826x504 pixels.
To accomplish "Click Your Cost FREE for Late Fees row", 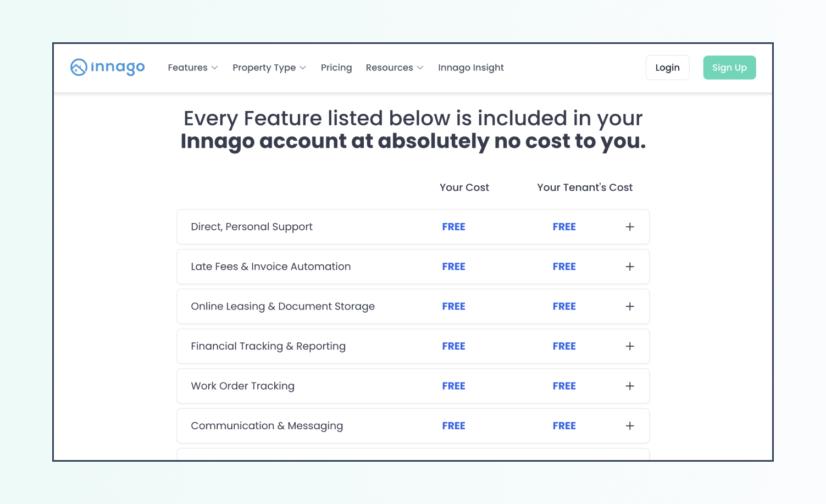I will pos(453,267).
